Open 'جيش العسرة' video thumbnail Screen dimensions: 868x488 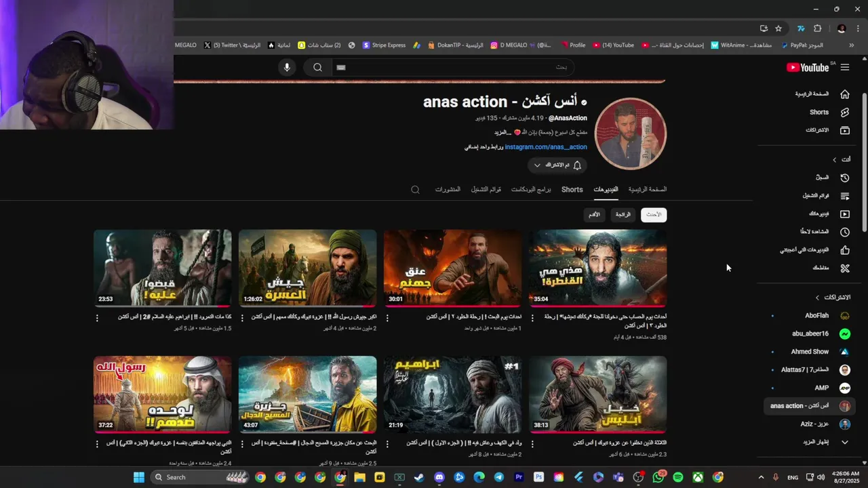click(308, 268)
